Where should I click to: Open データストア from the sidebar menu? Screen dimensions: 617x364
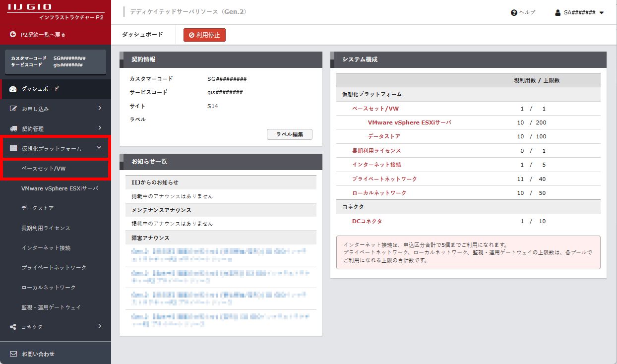pyautogui.click(x=38, y=208)
